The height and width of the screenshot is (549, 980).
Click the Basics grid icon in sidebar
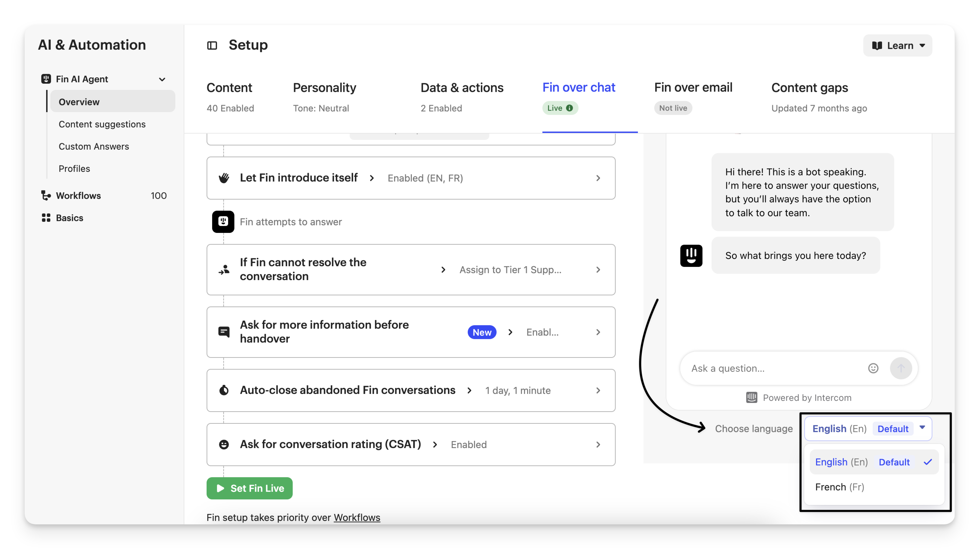[x=45, y=218]
